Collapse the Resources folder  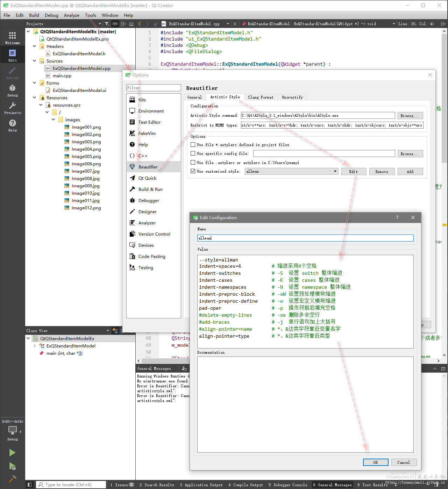35,98
